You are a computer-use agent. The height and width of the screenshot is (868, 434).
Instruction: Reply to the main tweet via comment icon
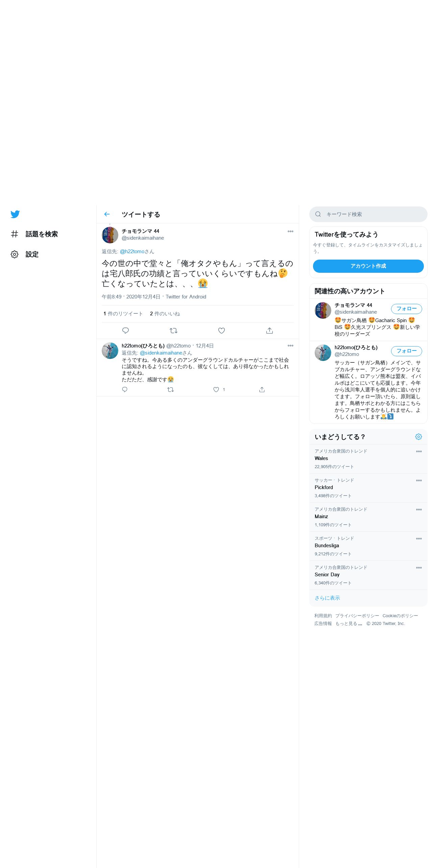(125, 331)
